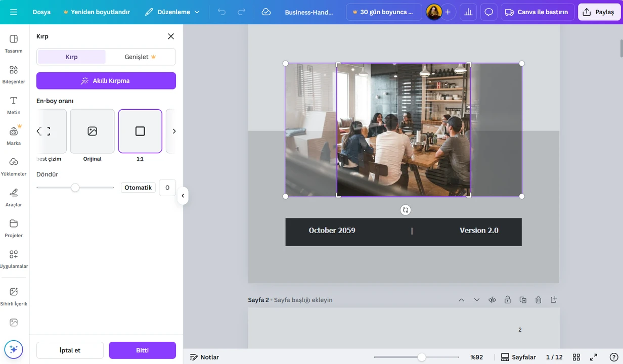Viewport: 623px width, 364px height.
Task: Open analytics bar chart icon
Action: click(x=468, y=12)
